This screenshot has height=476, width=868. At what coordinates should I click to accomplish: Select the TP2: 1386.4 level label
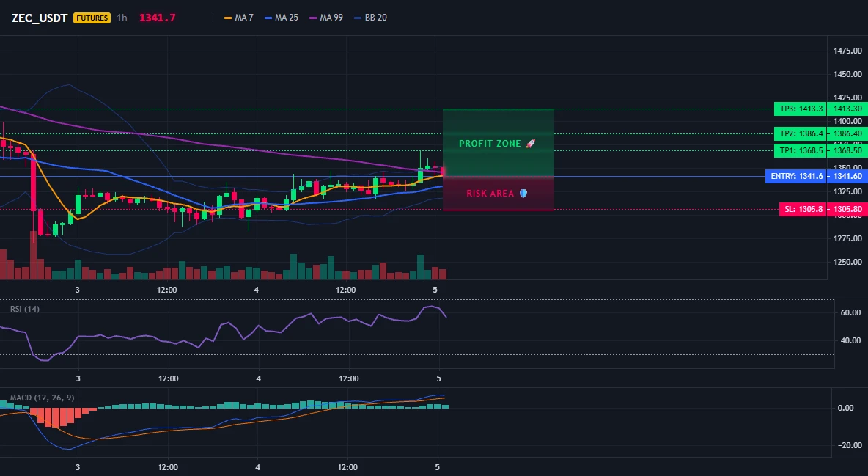pos(801,133)
